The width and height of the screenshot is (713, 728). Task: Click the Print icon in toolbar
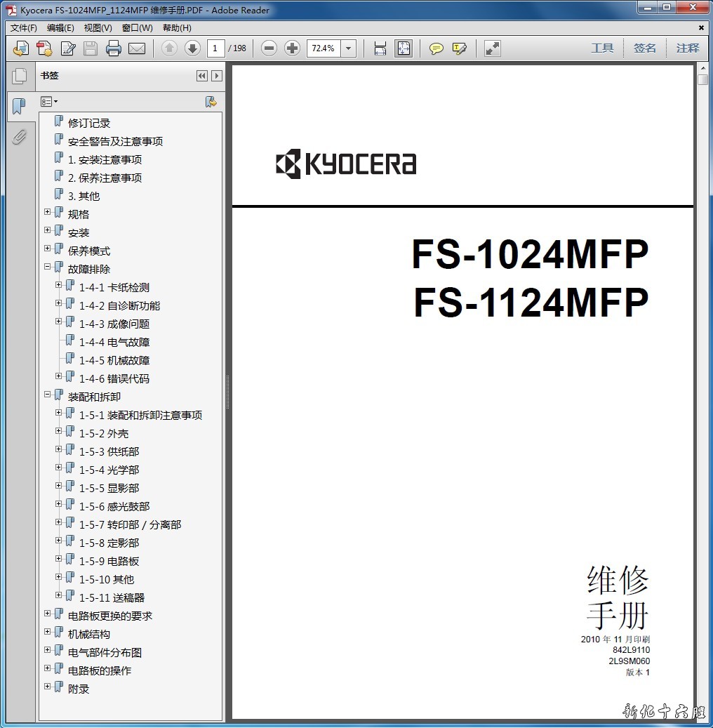pyautogui.click(x=113, y=48)
